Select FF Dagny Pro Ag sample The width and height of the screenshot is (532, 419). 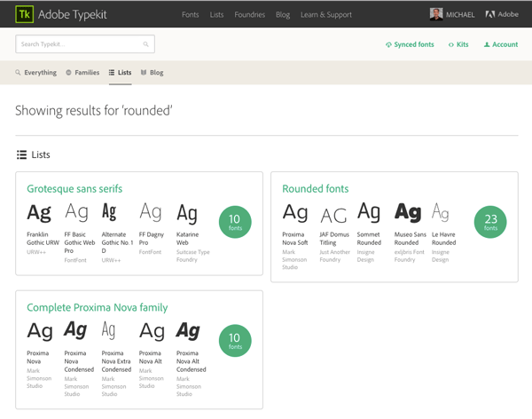[x=151, y=212]
